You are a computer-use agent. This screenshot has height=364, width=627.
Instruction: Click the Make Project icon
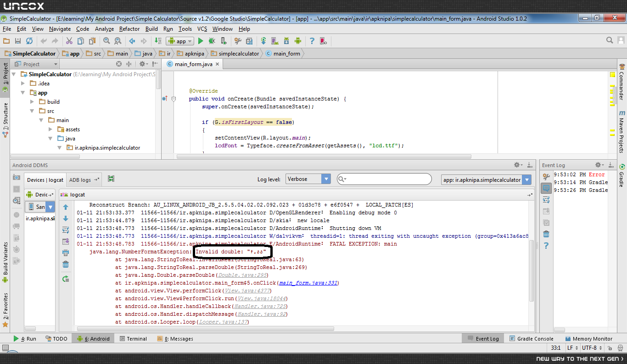click(x=158, y=41)
